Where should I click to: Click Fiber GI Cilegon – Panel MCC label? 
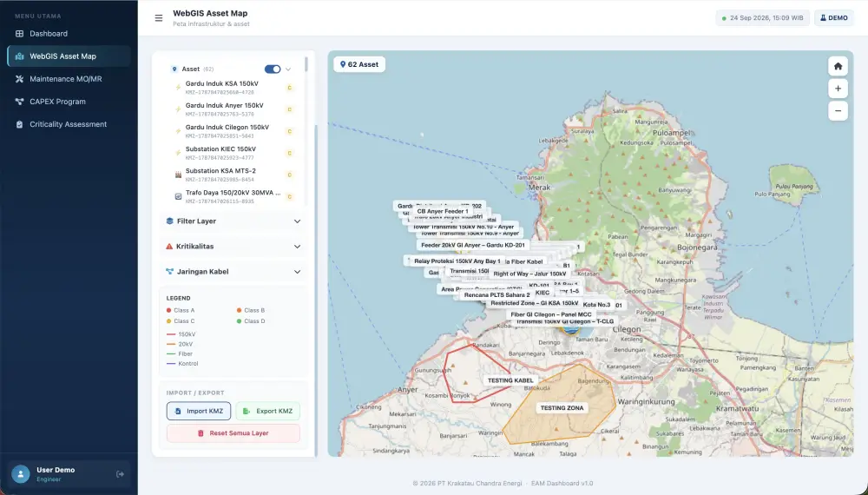coord(551,314)
